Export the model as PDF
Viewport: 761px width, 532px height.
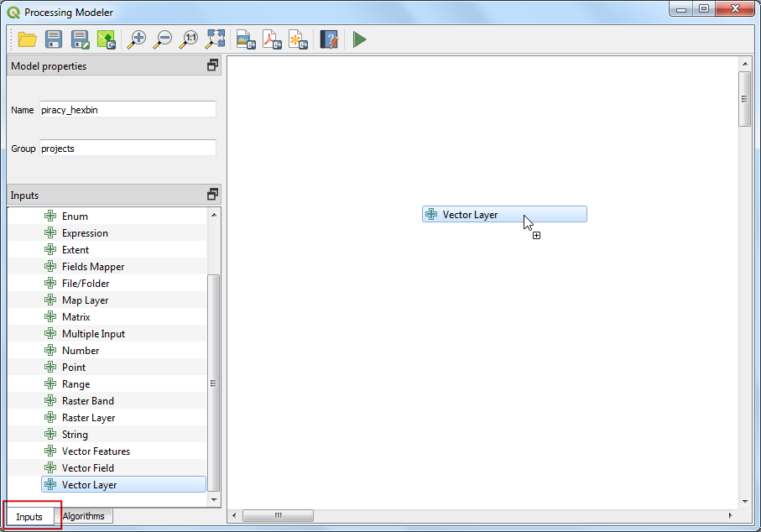click(x=272, y=39)
